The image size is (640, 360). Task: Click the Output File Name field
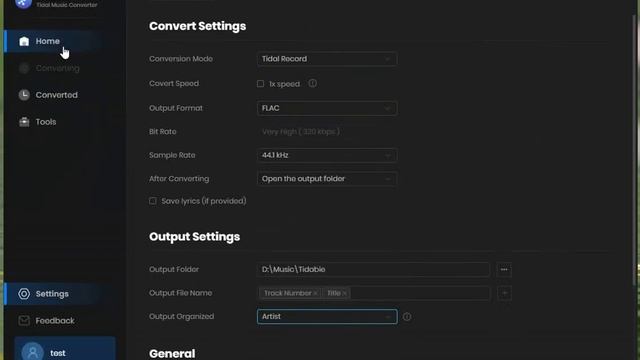coord(373,293)
